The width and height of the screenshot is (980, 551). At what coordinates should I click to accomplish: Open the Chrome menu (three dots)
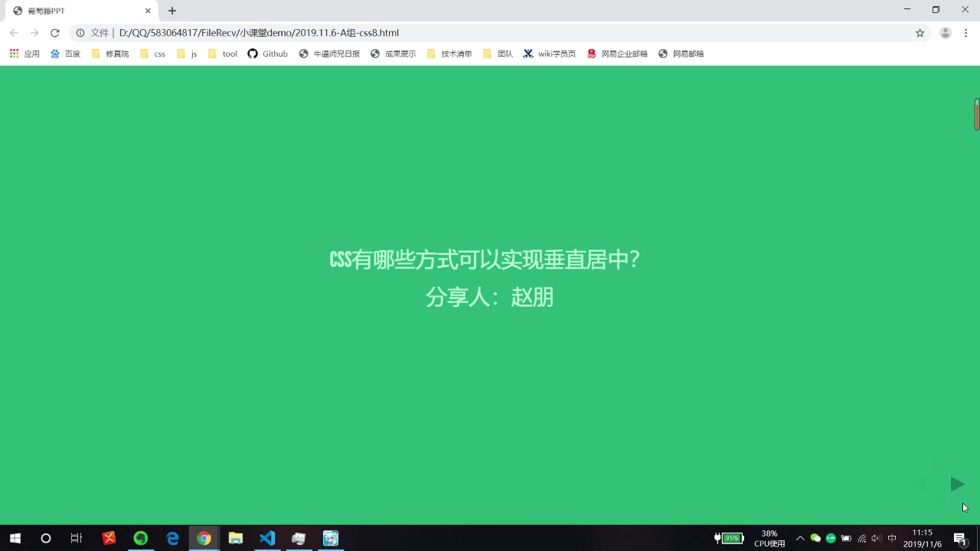[x=965, y=33]
